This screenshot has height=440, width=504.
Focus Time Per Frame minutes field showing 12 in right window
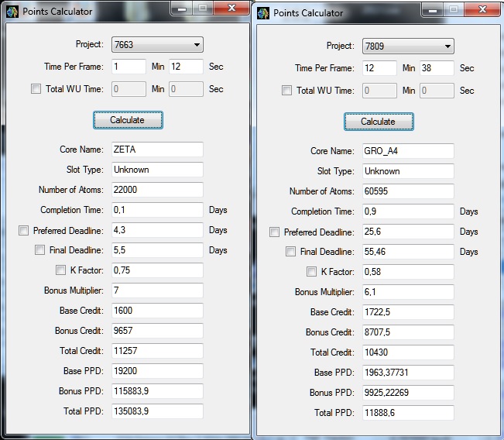pyautogui.click(x=379, y=68)
